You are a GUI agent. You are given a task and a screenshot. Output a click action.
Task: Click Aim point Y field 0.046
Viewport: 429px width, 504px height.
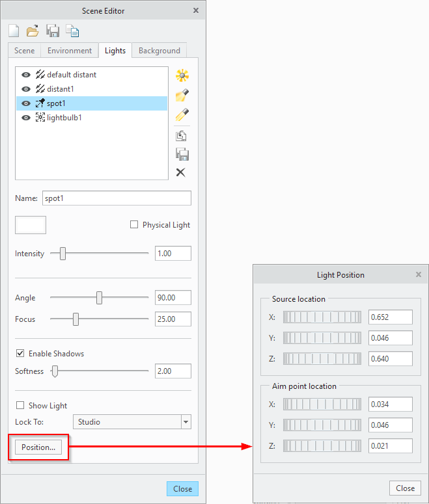click(391, 425)
